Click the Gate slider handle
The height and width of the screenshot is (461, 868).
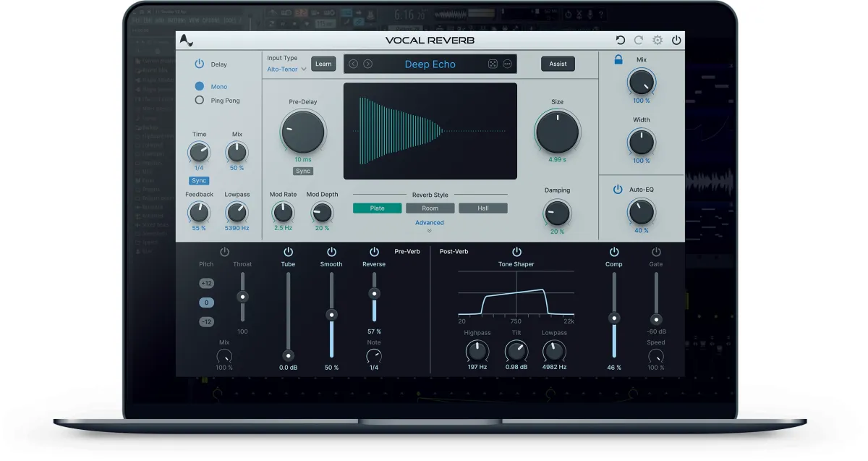click(x=656, y=319)
